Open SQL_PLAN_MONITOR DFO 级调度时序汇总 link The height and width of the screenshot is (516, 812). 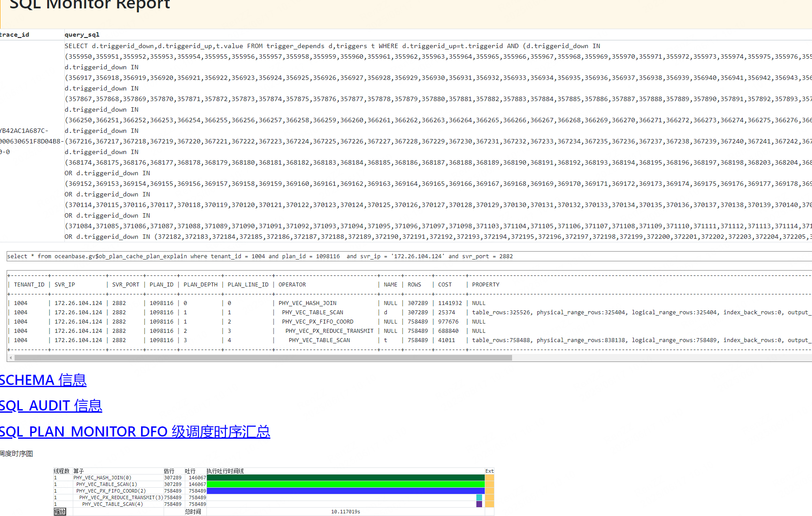(x=135, y=432)
